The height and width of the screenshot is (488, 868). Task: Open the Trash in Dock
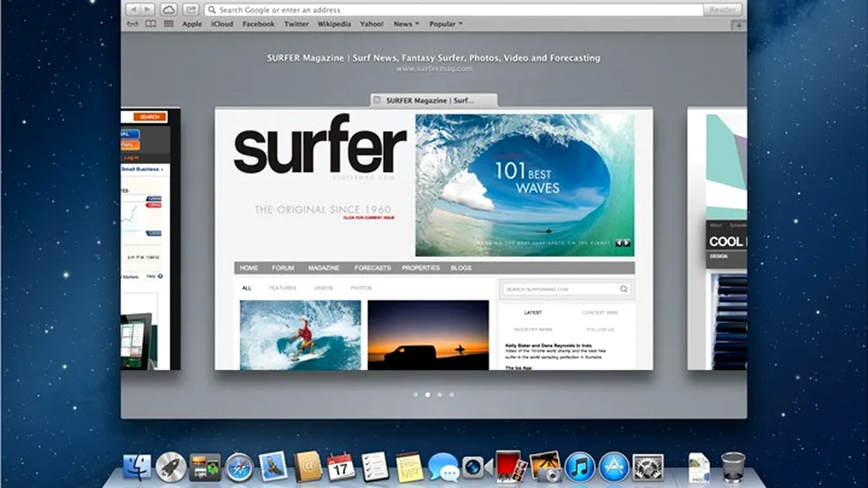733,466
